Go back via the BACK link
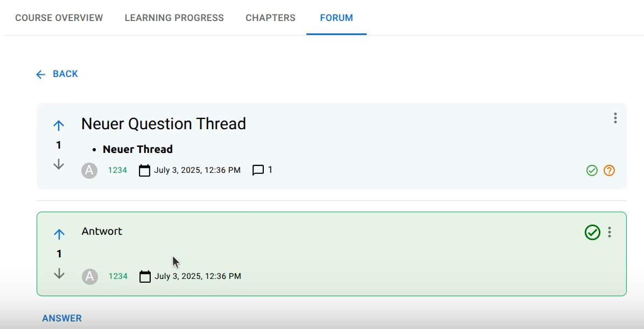 point(65,74)
